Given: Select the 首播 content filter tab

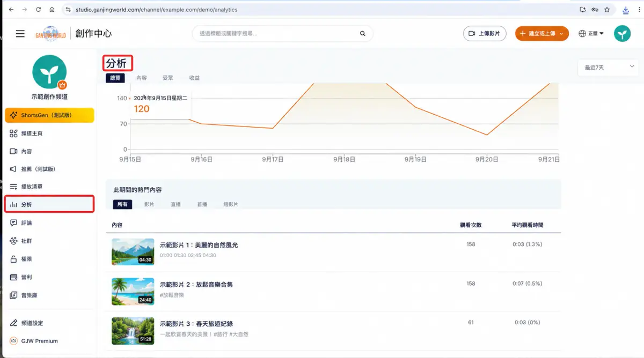Looking at the screenshot, I should tap(202, 204).
